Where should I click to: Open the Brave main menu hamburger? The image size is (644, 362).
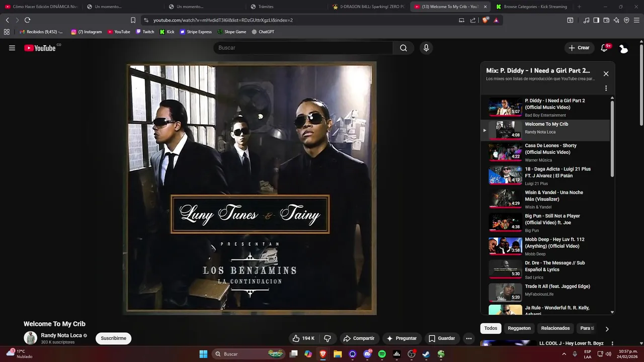click(636, 20)
